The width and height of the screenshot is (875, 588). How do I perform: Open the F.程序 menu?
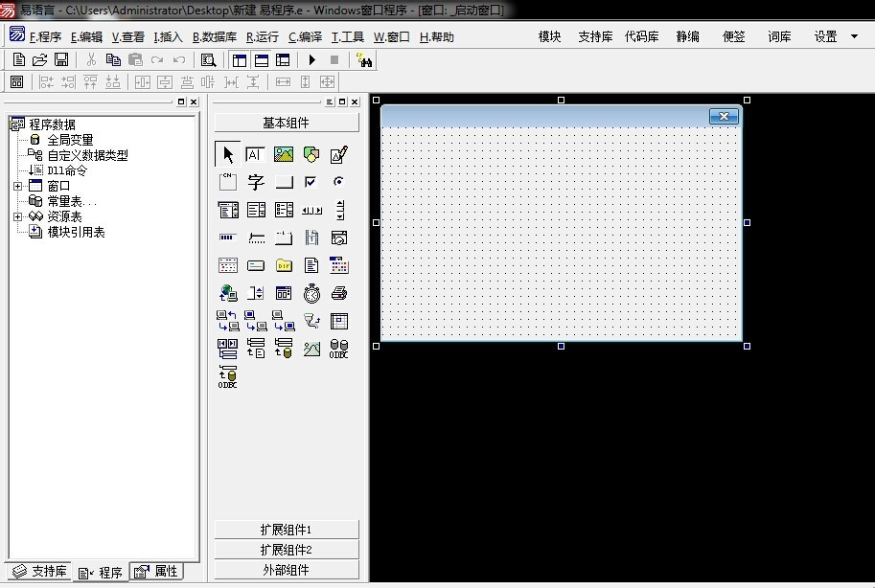tap(45, 37)
